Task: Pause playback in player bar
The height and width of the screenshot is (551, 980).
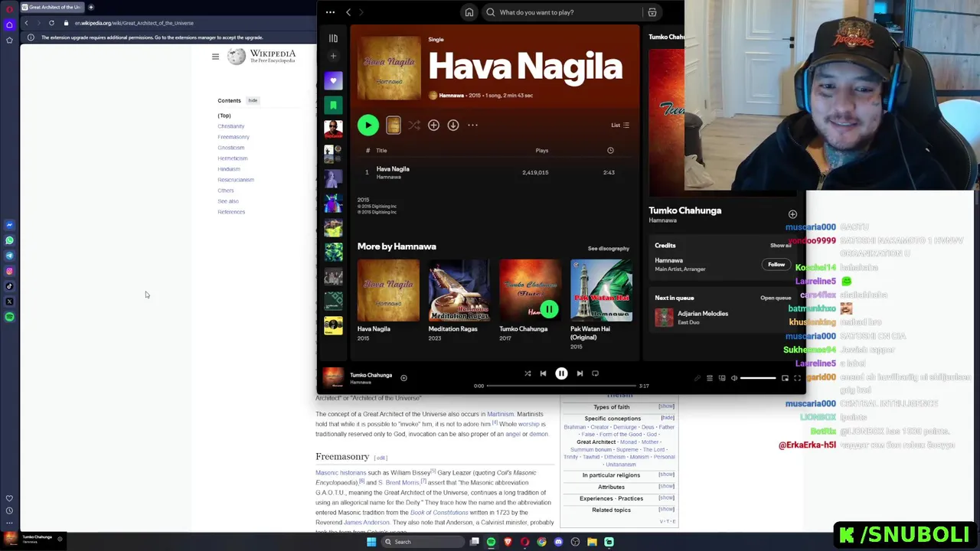Action: 561,373
